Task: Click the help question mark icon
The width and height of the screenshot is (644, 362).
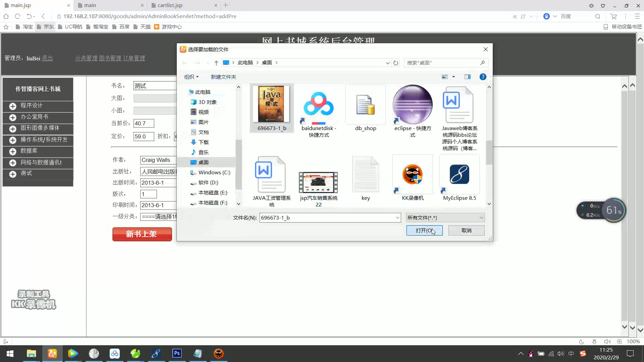Action: click(x=483, y=77)
